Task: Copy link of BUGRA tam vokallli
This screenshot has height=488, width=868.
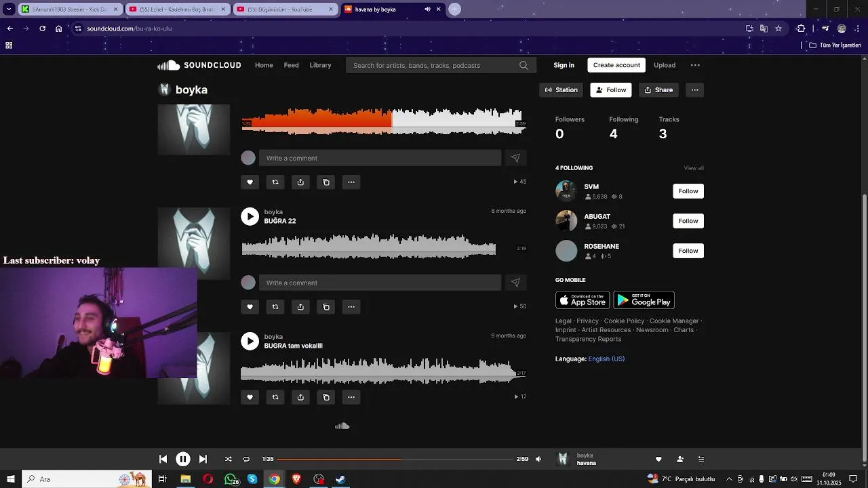Action: click(x=325, y=397)
